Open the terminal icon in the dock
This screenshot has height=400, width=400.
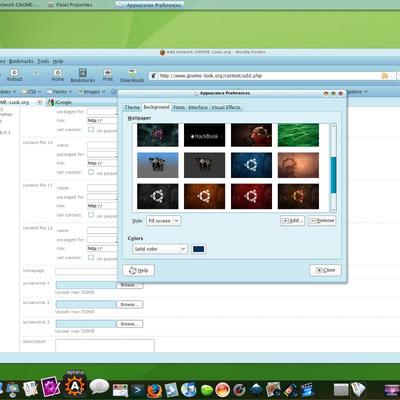(x=138, y=389)
